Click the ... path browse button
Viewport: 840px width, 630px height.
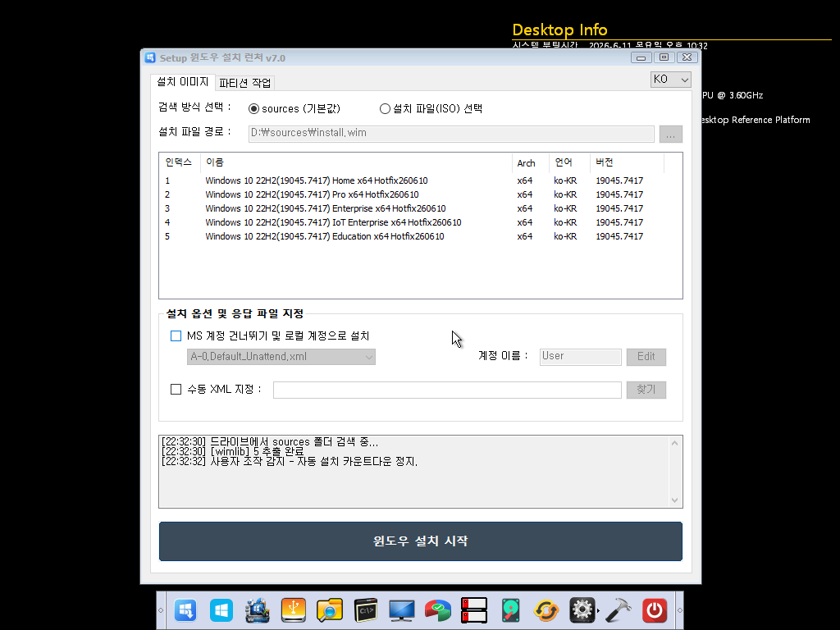[671, 134]
